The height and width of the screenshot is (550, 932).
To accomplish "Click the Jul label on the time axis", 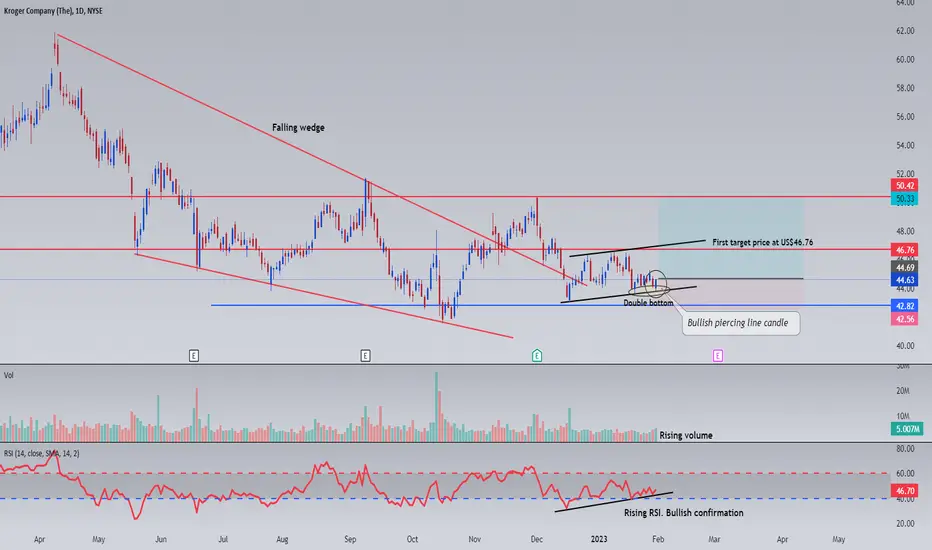I will 223,539.
